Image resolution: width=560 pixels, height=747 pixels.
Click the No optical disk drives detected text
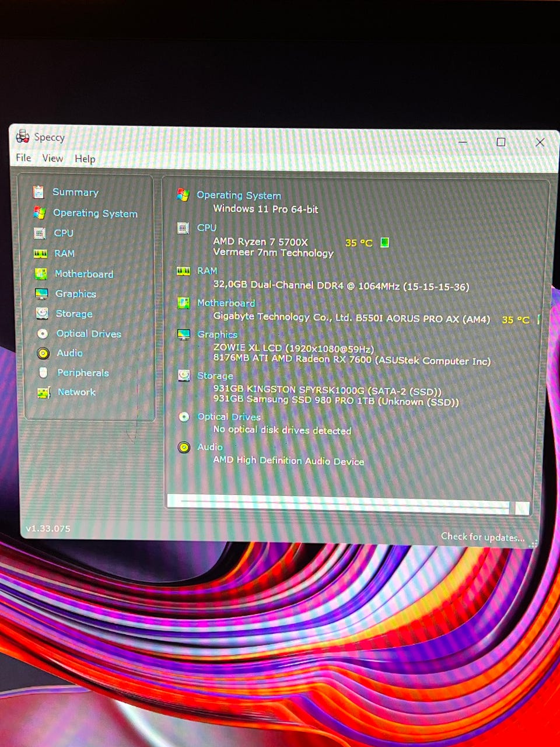pyautogui.click(x=282, y=430)
